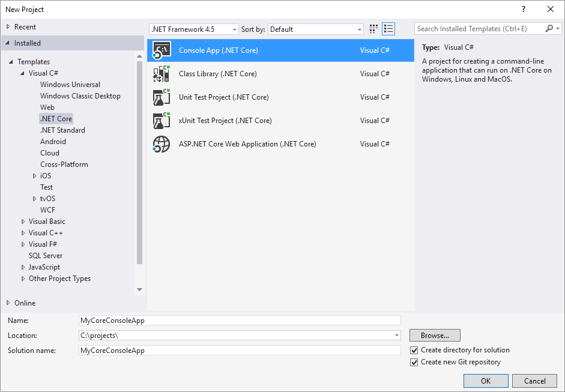This screenshot has height=392, width=565.
Task: Select the ASP.NET Core Web Application globe icon
Action: tap(162, 143)
